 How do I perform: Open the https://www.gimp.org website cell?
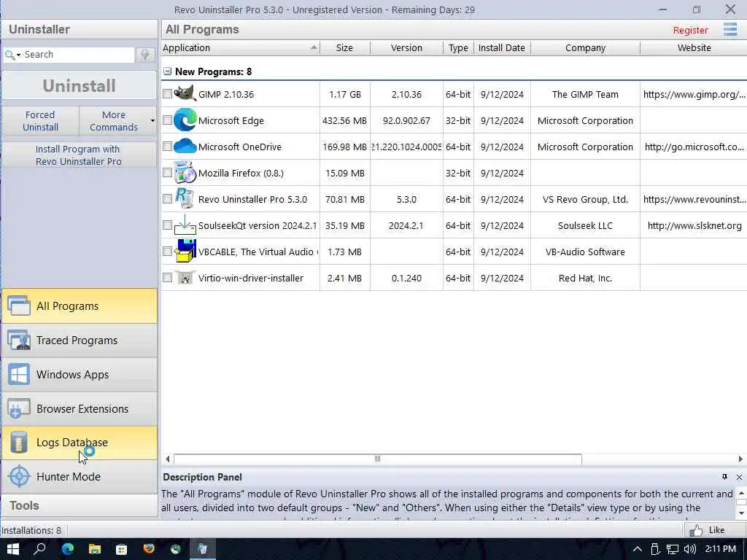tap(694, 94)
